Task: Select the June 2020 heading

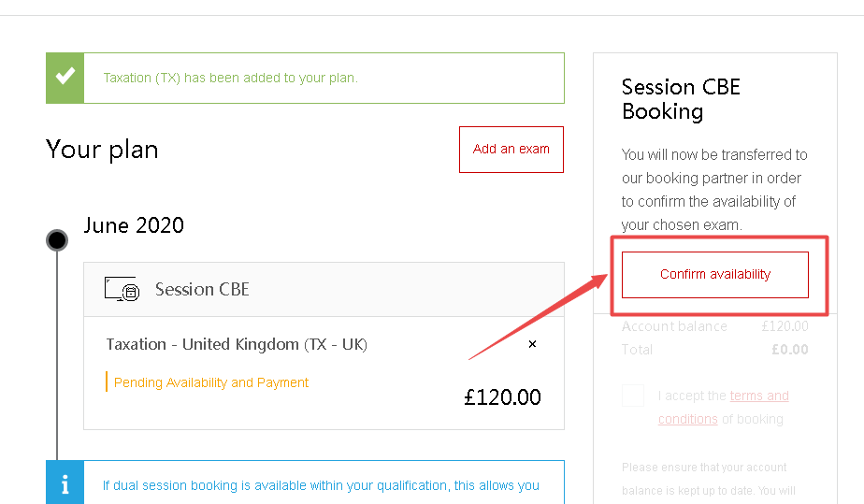Action: click(x=134, y=225)
